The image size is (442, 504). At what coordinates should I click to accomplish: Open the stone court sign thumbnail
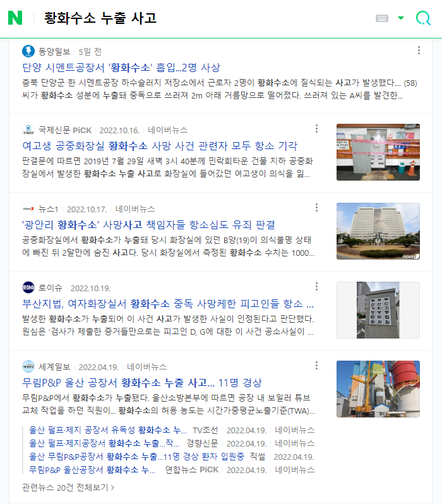coord(378,310)
